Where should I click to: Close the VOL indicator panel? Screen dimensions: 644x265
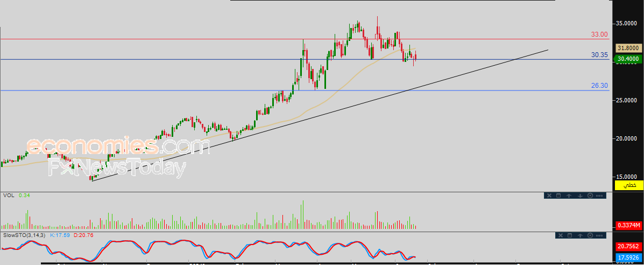(x=549, y=196)
